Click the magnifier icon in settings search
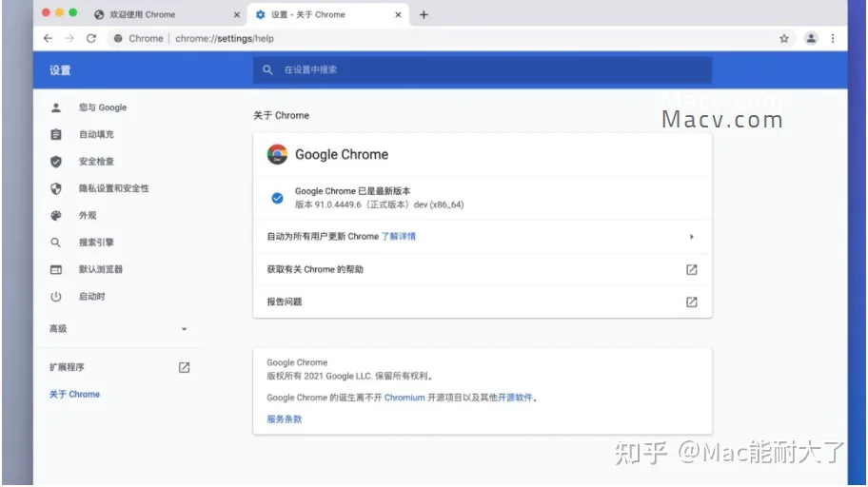Viewport: 868px width, 487px height. (267, 69)
